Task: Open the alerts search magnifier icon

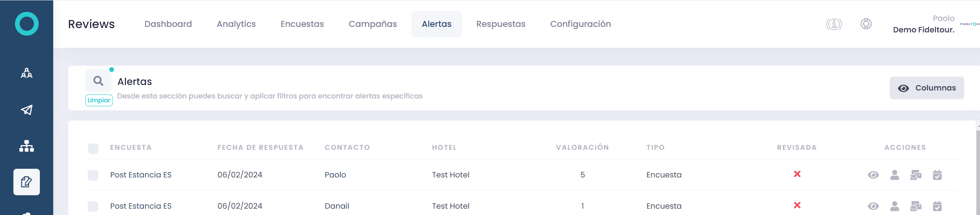Action: point(98,81)
